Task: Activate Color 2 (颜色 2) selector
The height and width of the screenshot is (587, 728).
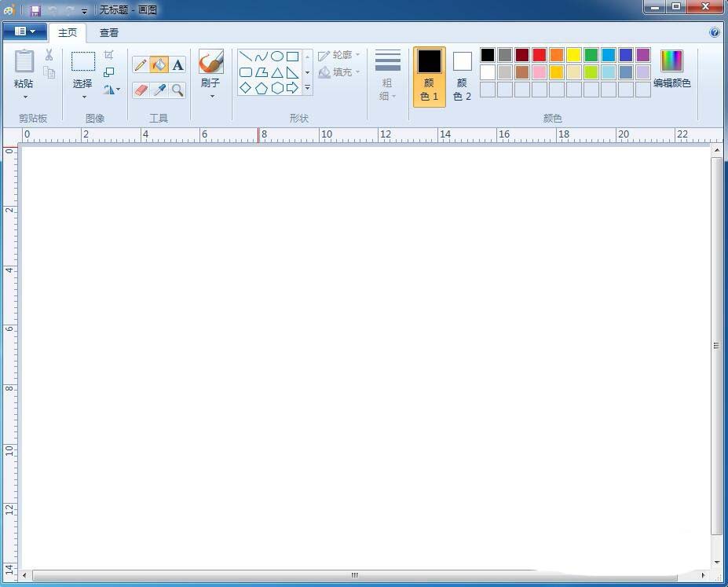Action: [x=462, y=77]
